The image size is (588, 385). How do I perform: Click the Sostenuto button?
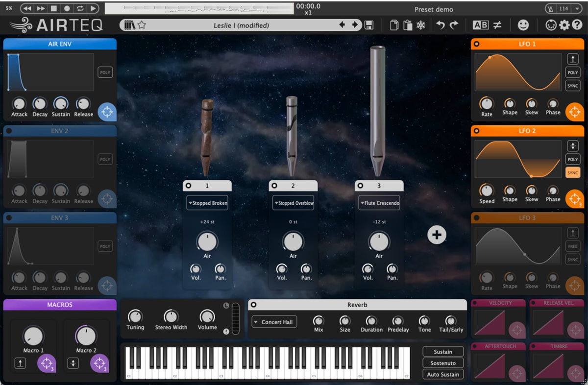443,363
